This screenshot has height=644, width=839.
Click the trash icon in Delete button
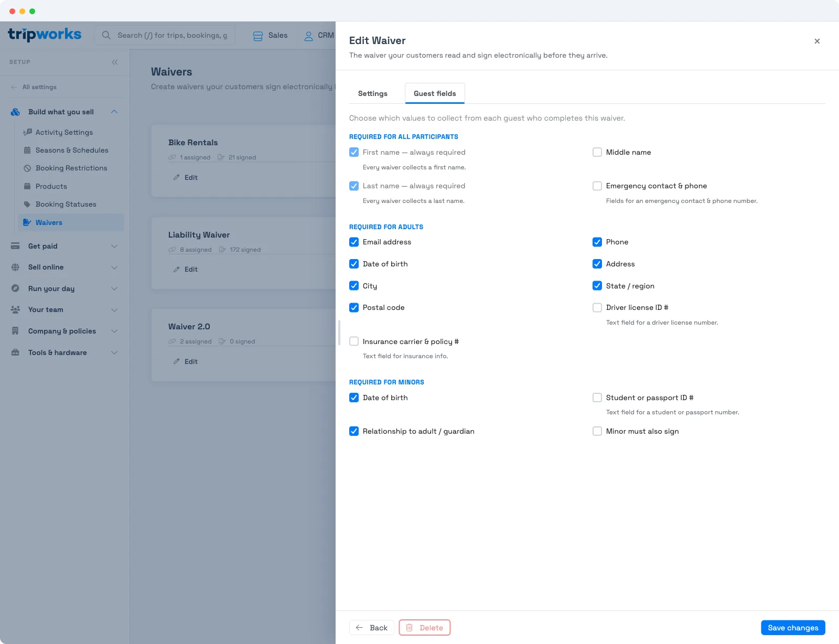point(410,628)
